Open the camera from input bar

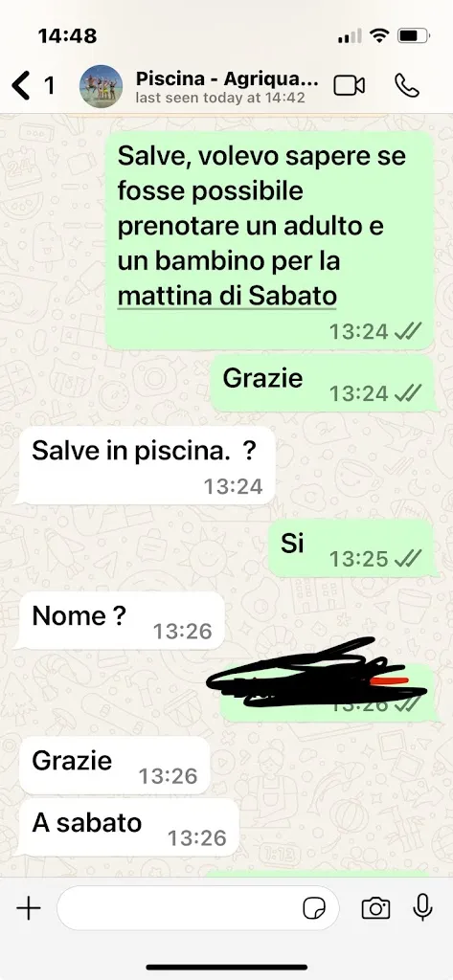tap(375, 908)
